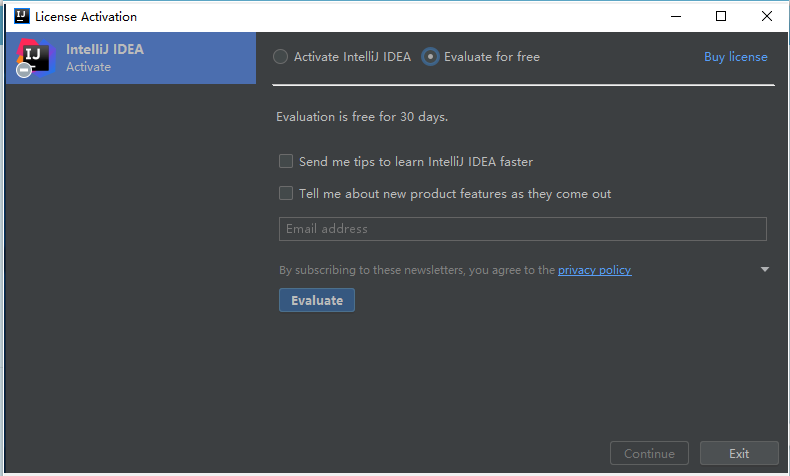Open the privacy policy link
This screenshot has height=476, width=790.
pos(595,270)
